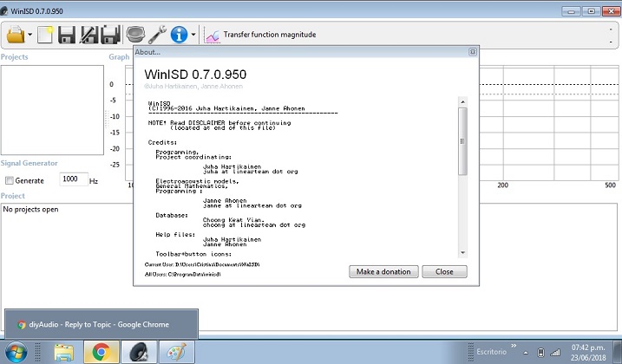Maximize the WinISD window
622x364 pixels.
coord(591,11)
